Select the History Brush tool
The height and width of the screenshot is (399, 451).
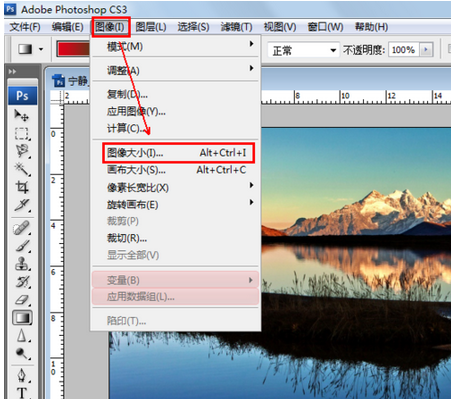(22, 282)
